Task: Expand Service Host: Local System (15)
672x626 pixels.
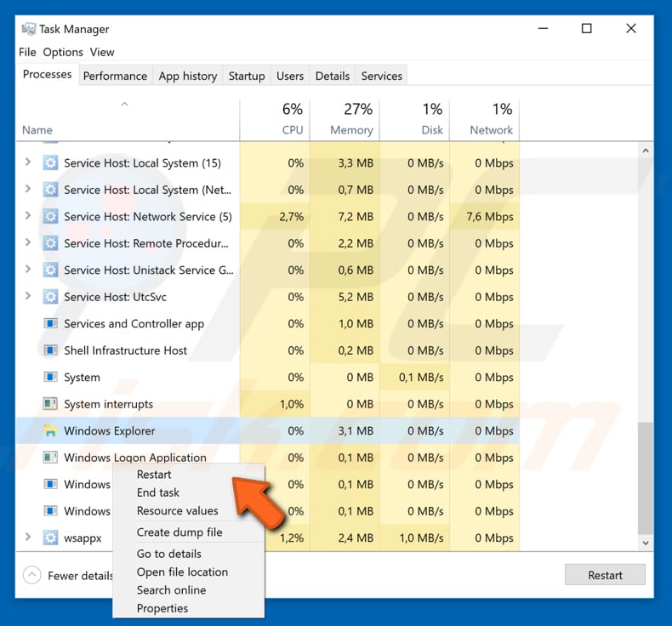Action: (28, 162)
